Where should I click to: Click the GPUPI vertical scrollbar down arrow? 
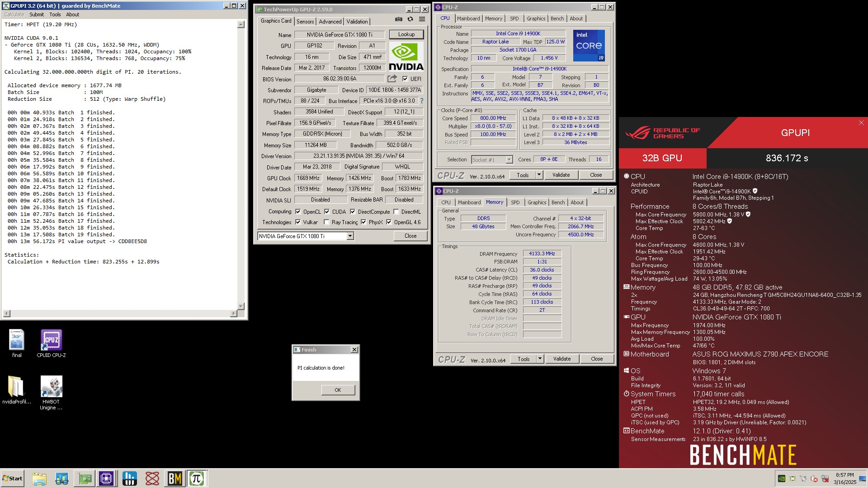pyautogui.click(x=241, y=306)
